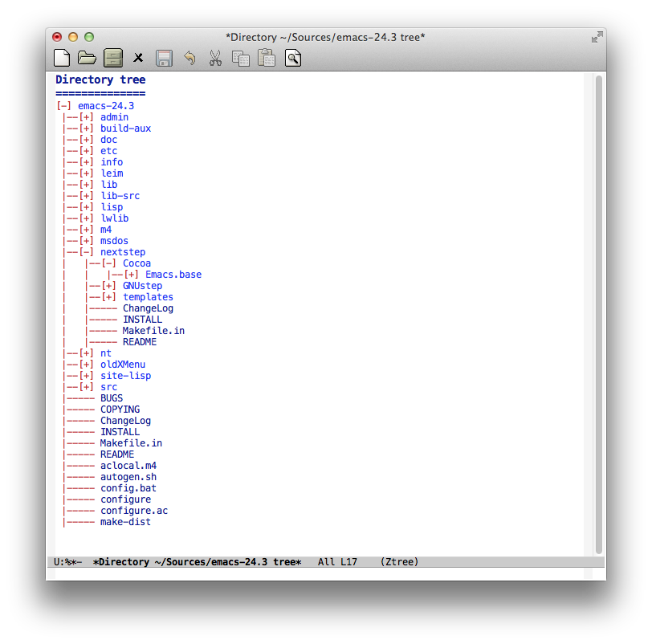The image size is (652, 644).
Task: Open the directory (Dired) drawer icon
Action: click(112, 58)
